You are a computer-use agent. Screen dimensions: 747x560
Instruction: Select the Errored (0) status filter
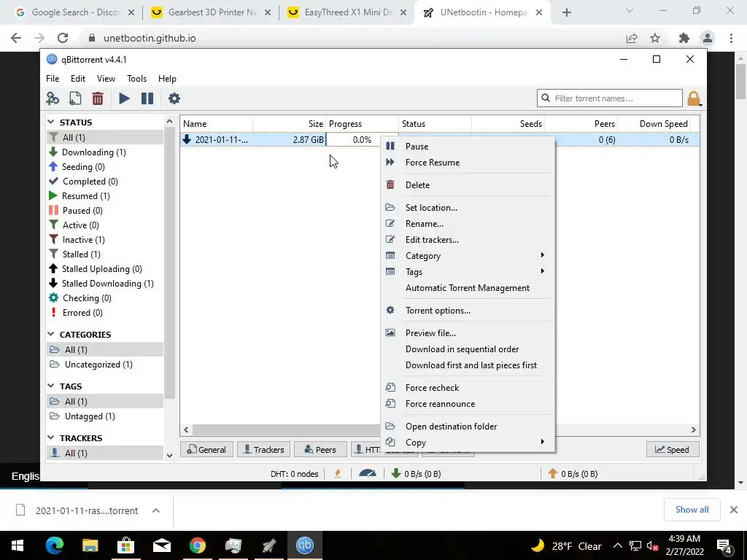[82, 312]
